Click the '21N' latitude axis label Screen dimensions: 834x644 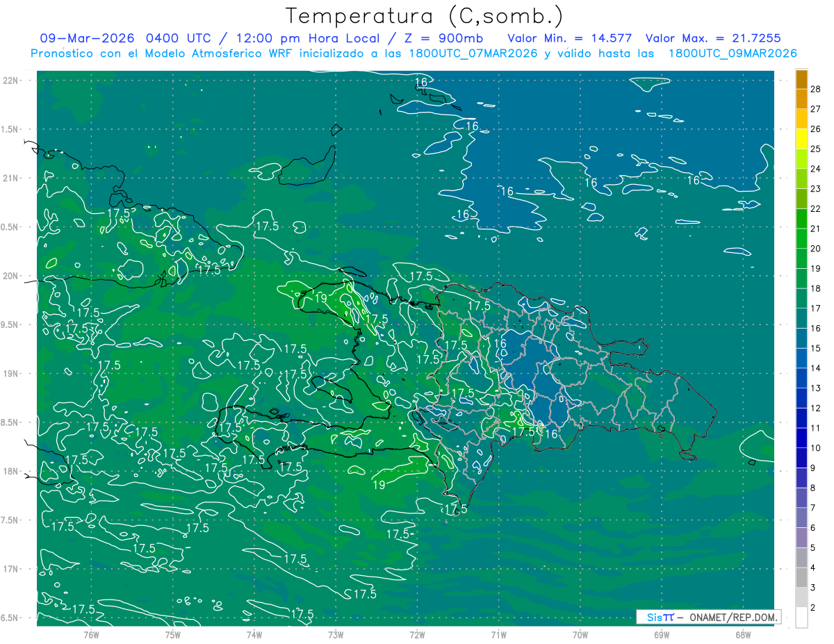pos(10,178)
